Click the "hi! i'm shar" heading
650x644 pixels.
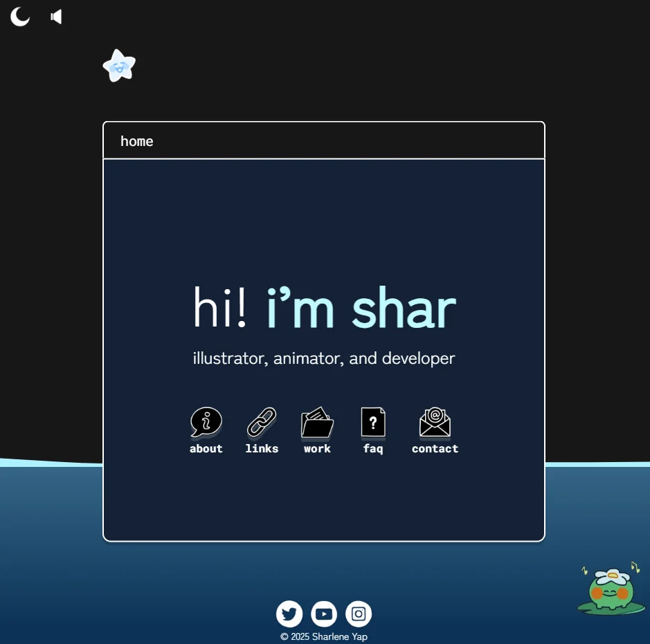[x=324, y=308]
